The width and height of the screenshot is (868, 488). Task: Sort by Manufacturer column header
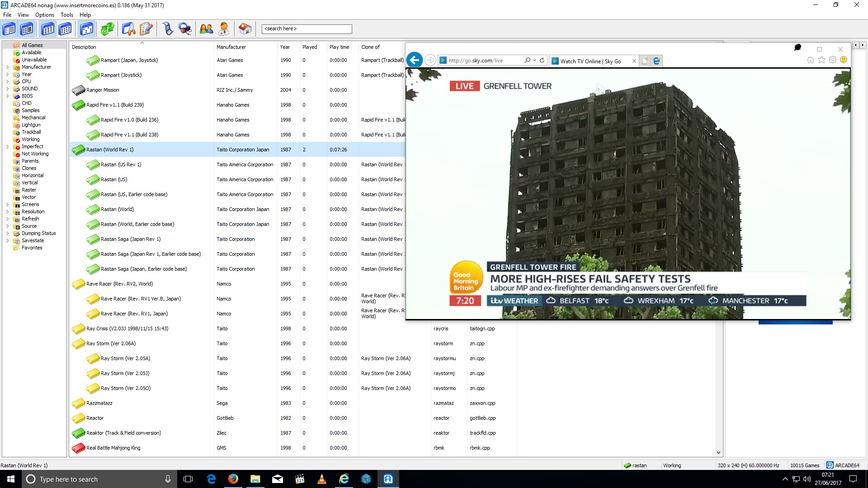click(x=245, y=47)
